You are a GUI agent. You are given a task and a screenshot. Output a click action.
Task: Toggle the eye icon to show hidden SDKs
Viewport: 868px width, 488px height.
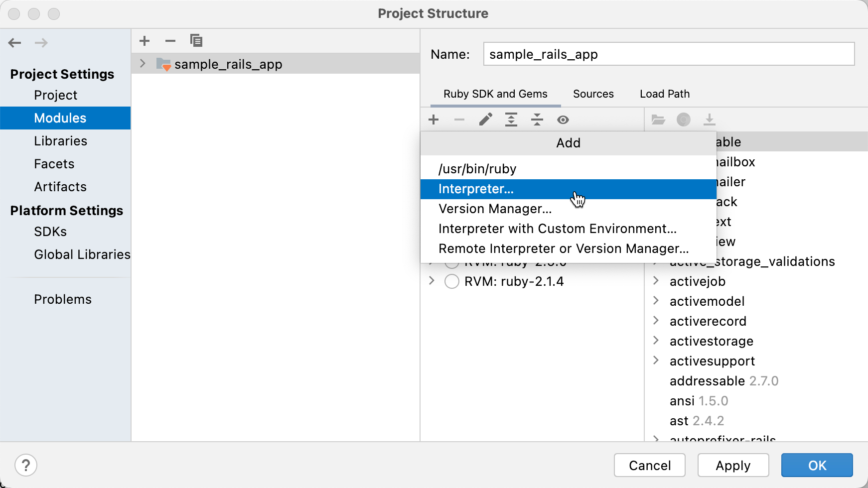pos(563,120)
